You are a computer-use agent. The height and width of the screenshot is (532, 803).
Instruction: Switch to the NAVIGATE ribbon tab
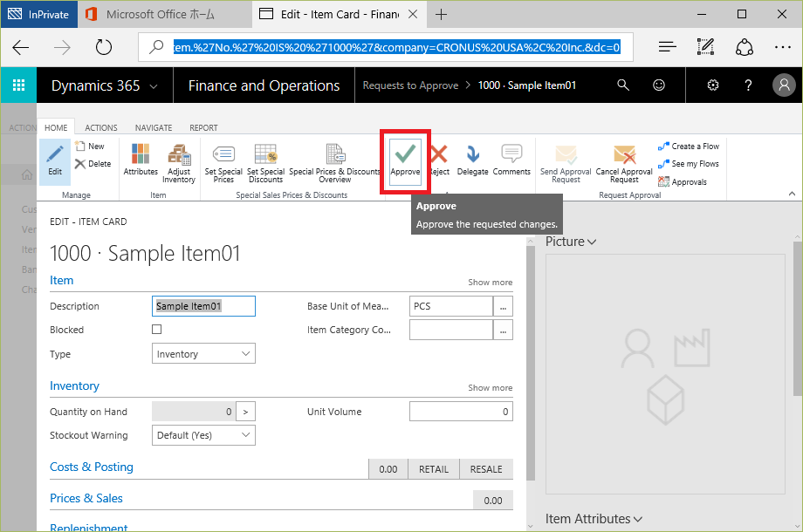click(x=153, y=128)
